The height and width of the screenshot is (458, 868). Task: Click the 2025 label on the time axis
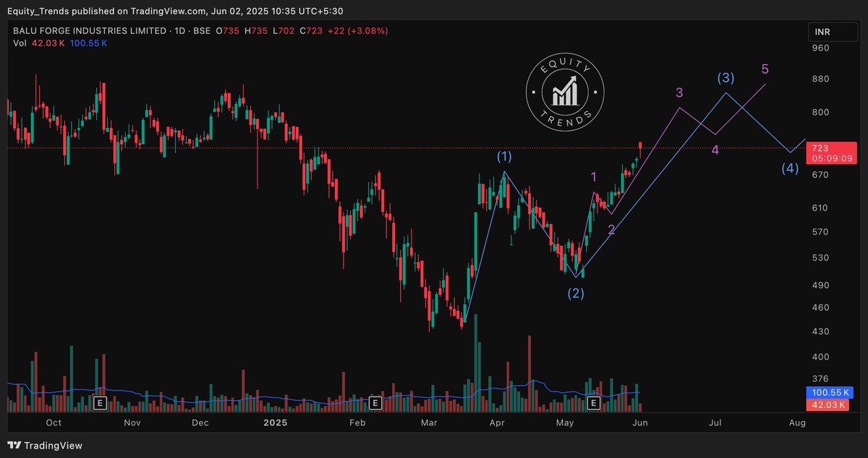coord(275,423)
